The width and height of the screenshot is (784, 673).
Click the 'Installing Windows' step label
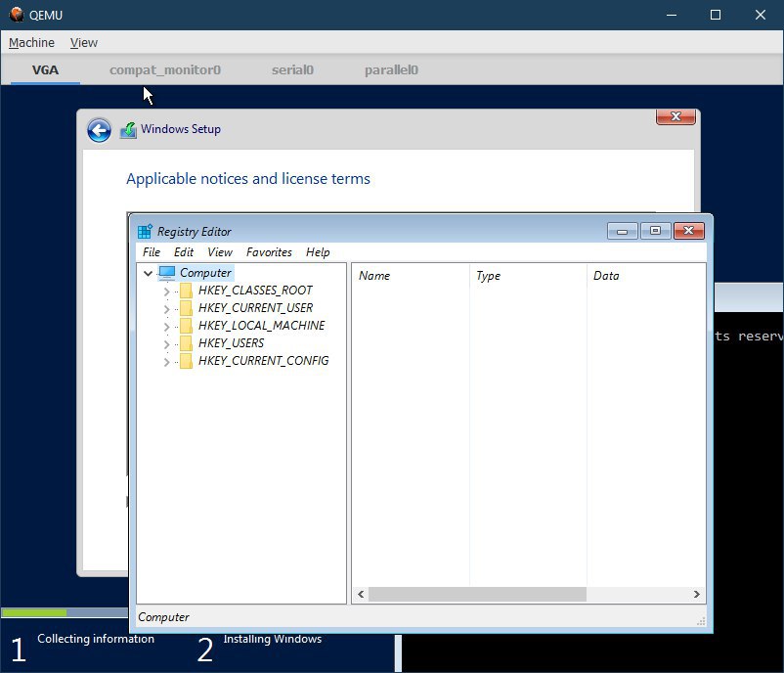click(x=273, y=639)
